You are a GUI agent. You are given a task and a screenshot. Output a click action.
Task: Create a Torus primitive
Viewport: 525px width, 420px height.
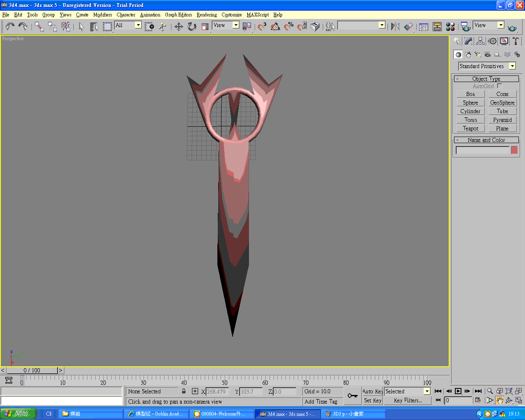tap(470, 120)
